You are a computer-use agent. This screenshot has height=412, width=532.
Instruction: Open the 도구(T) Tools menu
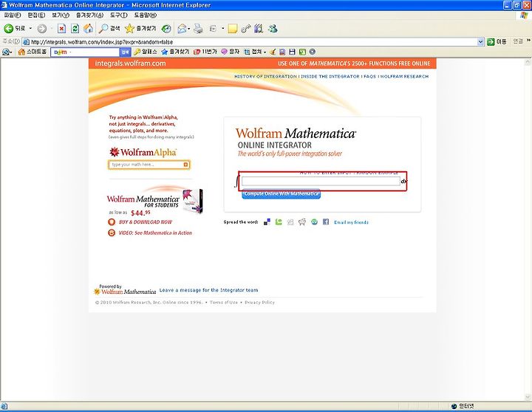(x=118, y=16)
